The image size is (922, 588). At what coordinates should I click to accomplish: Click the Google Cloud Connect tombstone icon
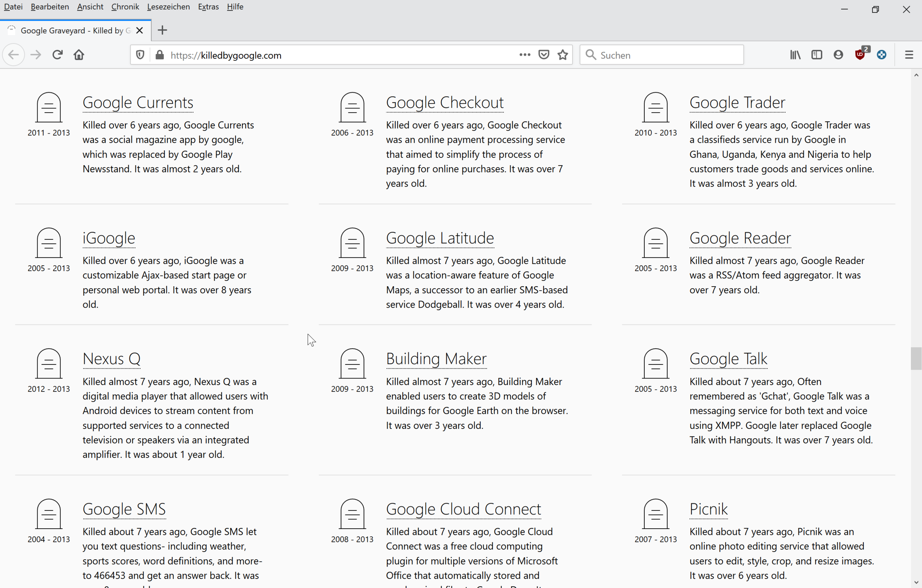coord(352,514)
